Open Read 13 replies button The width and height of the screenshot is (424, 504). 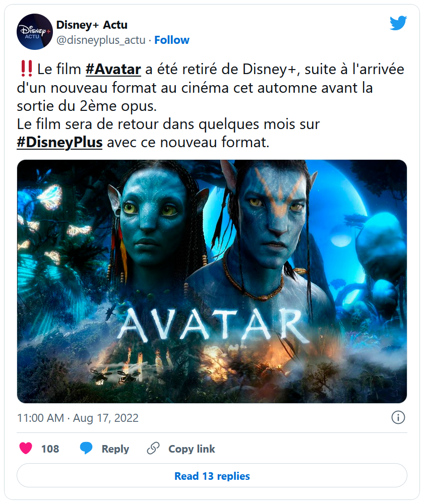point(212,475)
